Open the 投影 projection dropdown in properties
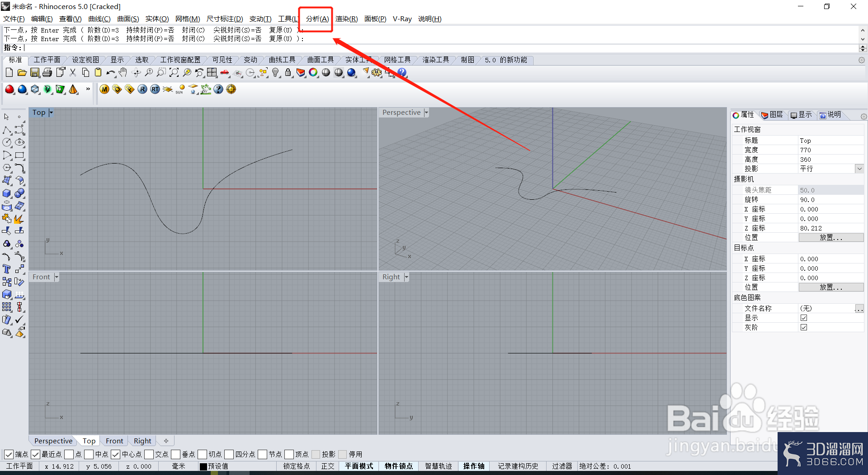The width and height of the screenshot is (868, 475). (859, 169)
